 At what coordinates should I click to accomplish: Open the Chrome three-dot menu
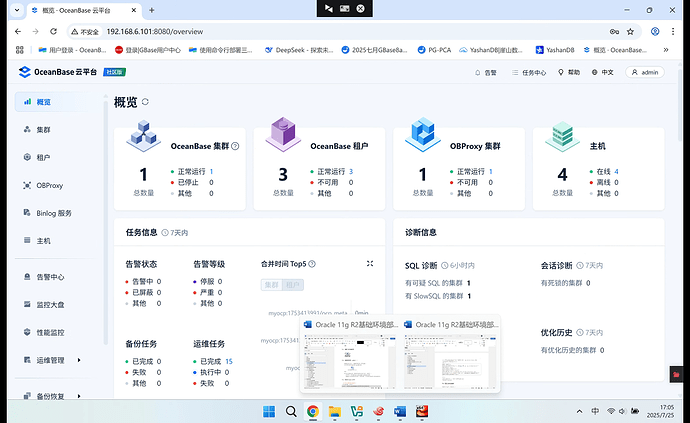(673, 32)
